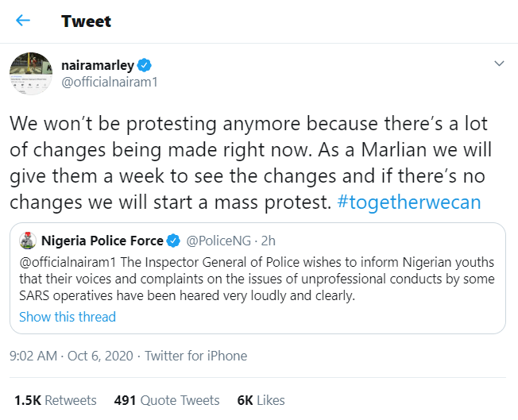Expand the tweet options chevron
Viewport: 518px width, 420px height.
point(499,63)
